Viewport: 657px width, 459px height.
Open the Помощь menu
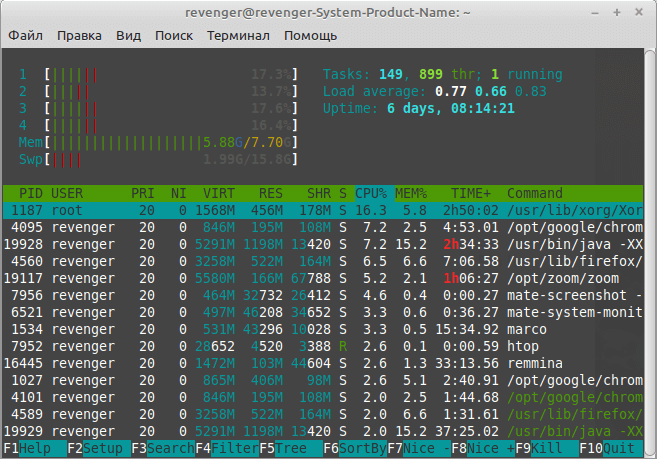(x=310, y=36)
